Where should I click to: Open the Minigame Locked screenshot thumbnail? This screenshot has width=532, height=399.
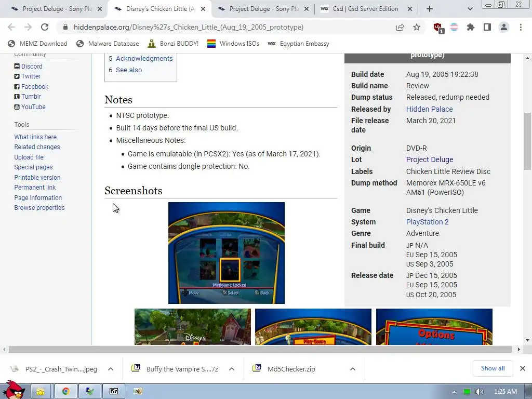(227, 253)
